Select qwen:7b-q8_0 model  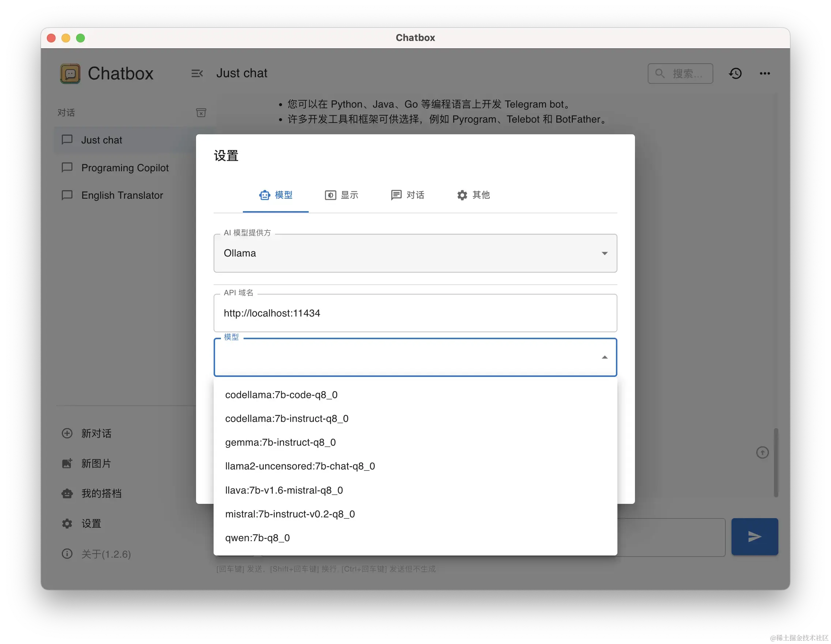[x=415, y=538]
